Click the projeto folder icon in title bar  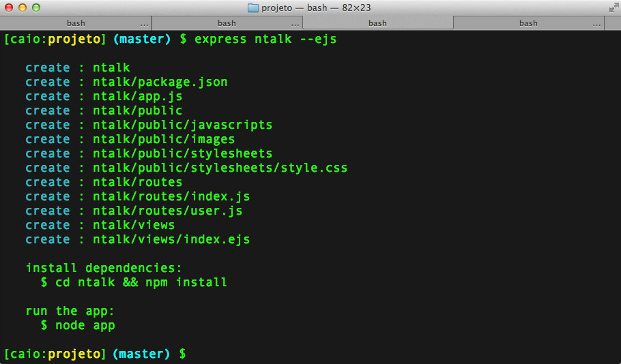(x=252, y=7)
